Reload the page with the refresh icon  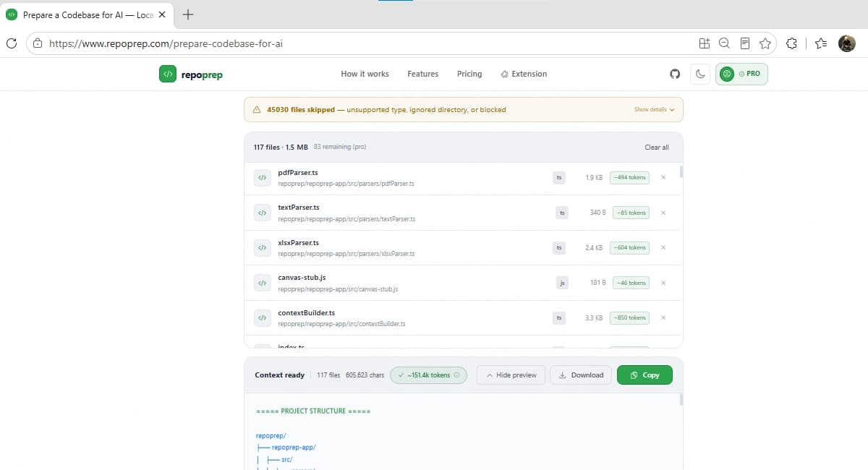pyautogui.click(x=11, y=43)
